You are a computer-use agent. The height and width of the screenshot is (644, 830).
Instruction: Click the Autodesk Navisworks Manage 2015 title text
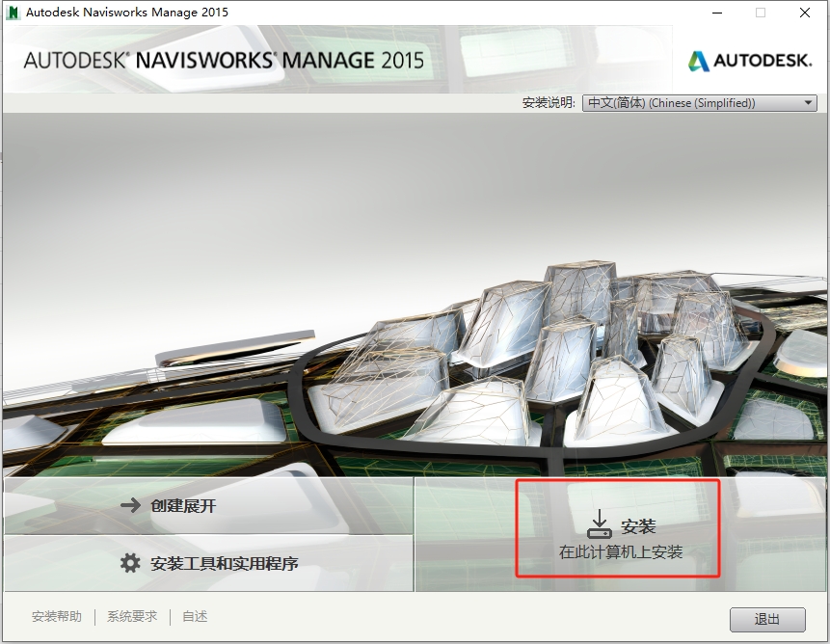coord(127,13)
